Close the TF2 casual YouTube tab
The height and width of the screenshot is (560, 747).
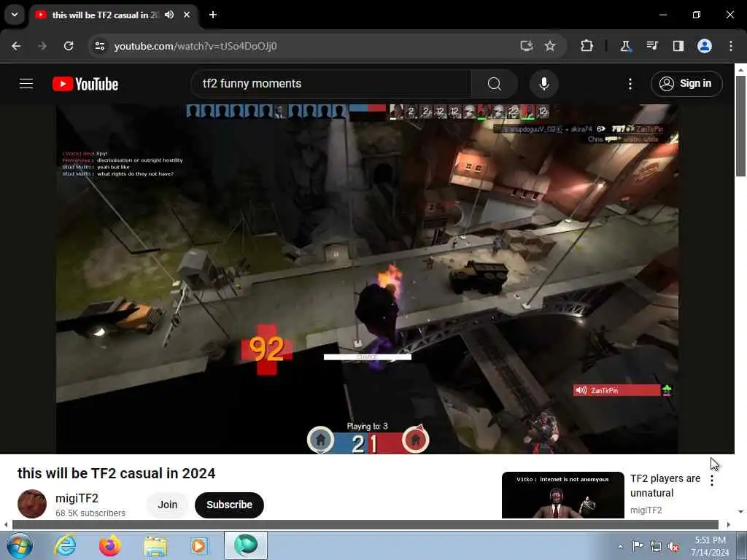pyautogui.click(x=187, y=15)
